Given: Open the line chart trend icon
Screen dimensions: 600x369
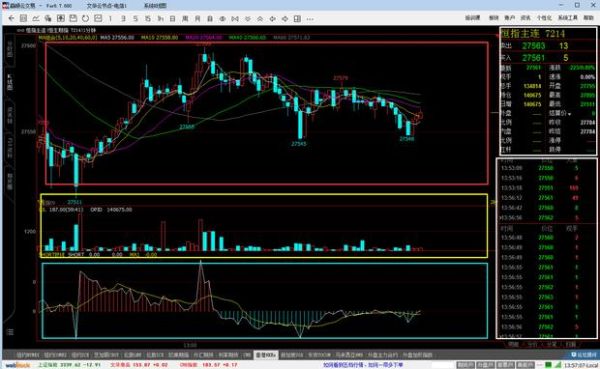Looking at the screenshot, I should coord(36,18).
